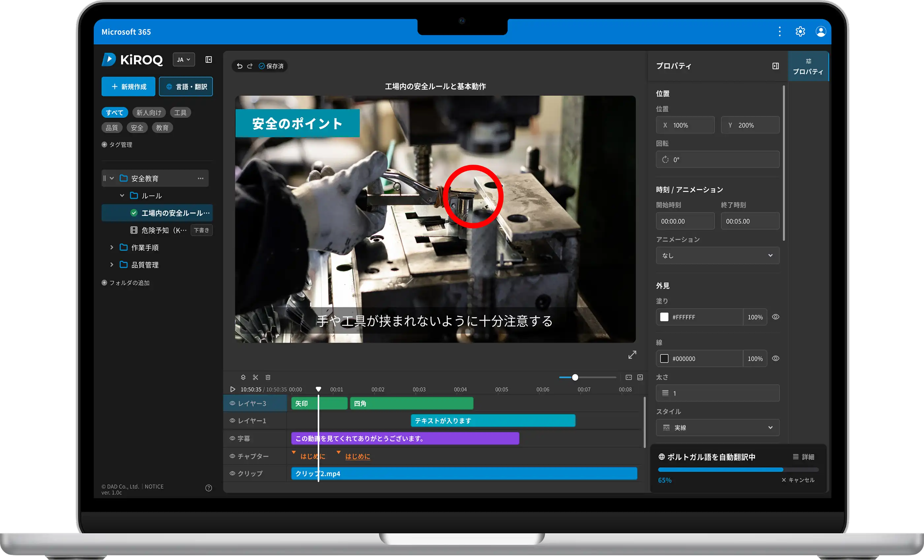Click the help question mark icon
The width and height of the screenshot is (924, 560).
click(209, 488)
